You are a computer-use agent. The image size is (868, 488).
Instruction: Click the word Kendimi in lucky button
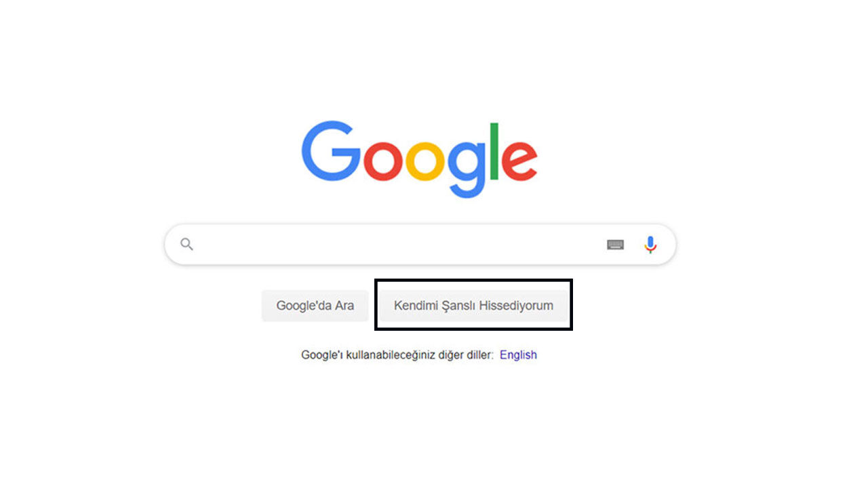point(416,306)
